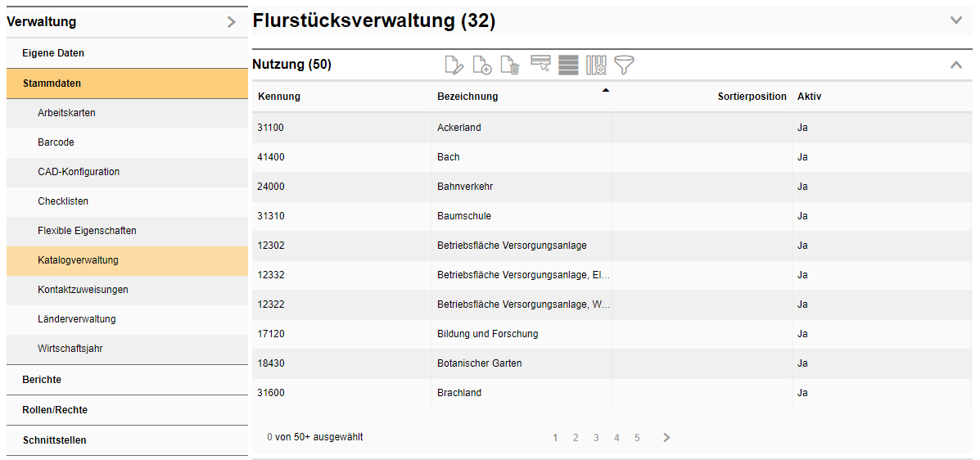Go to next page using arrow
This screenshot has height=460, width=980.
point(666,438)
